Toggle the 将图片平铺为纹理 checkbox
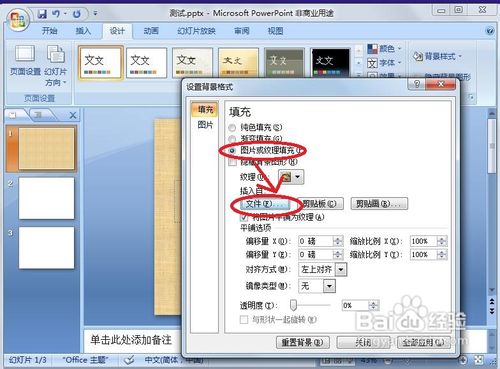This screenshot has width=500, height=369. point(244,218)
